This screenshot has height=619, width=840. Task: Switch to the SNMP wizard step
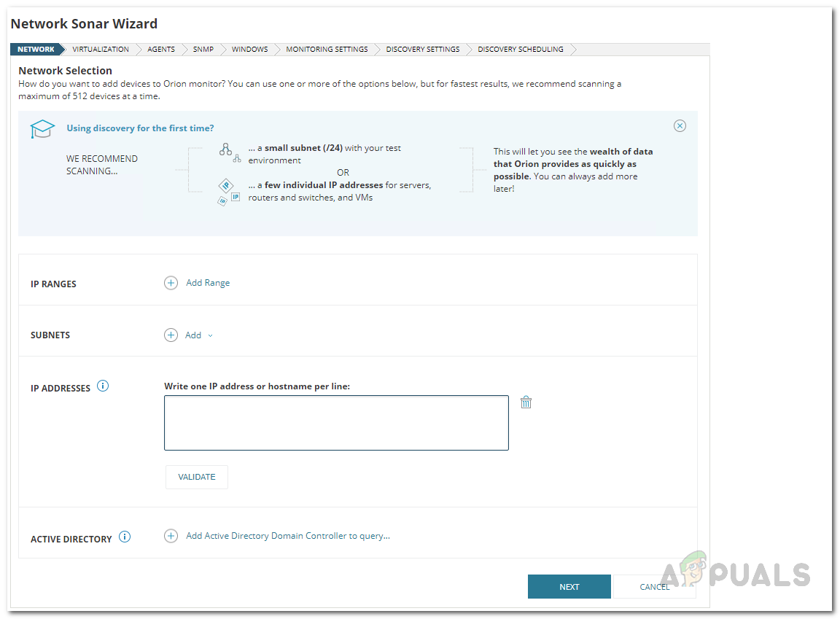[203, 50]
